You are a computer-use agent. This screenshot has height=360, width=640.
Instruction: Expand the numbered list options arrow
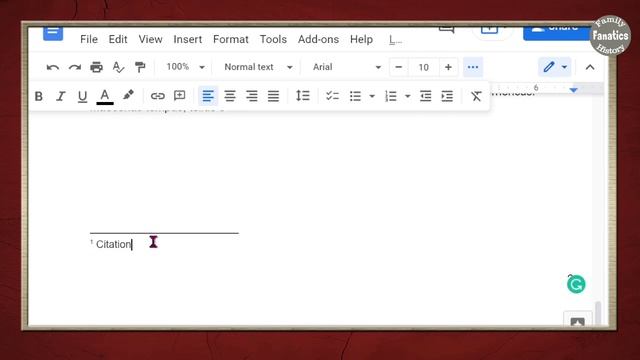[407, 96]
